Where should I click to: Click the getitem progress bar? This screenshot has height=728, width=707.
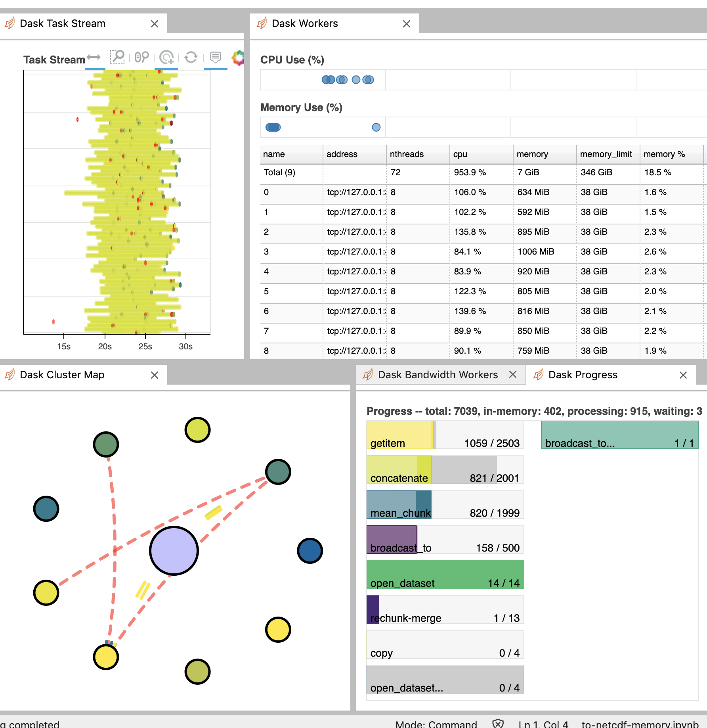(445, 435)
